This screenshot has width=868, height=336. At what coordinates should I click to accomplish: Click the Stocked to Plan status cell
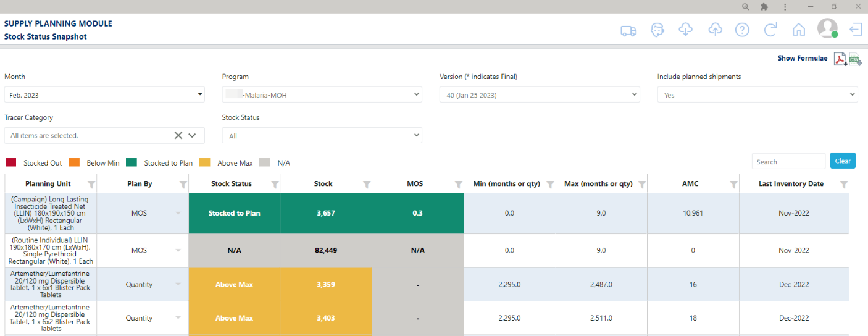pos(234,213)
